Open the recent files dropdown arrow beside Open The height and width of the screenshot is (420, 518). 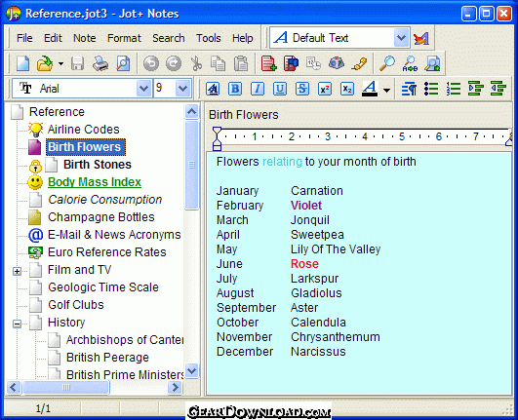[x=60, y=63]
